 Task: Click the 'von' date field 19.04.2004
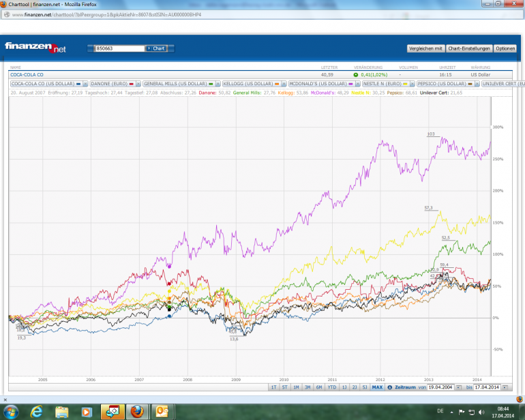440,387
